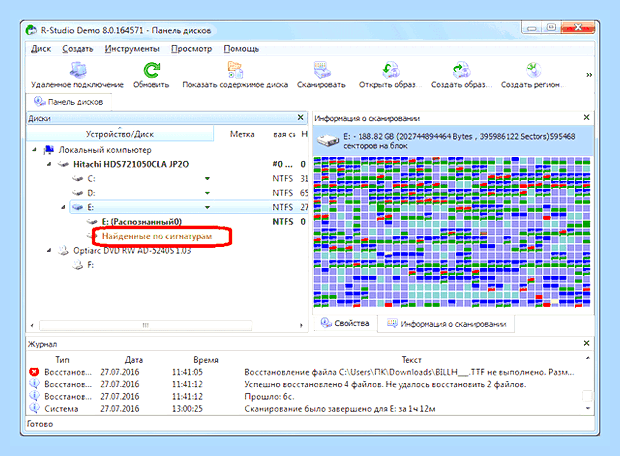The height and width of the screenshot is (456, 620).
Task: Collapse the Локальный компьютер tree node
Action: click(34, 150)
